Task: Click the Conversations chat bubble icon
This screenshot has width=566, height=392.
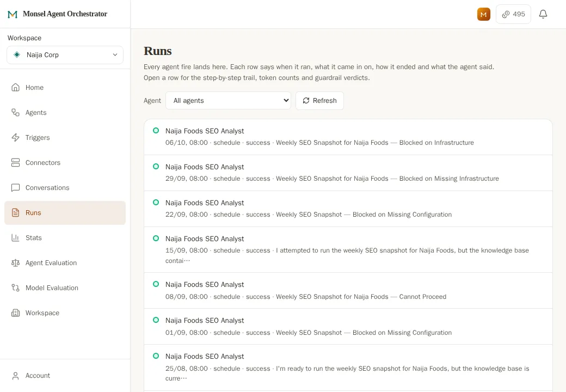Action: coord(16,188)
